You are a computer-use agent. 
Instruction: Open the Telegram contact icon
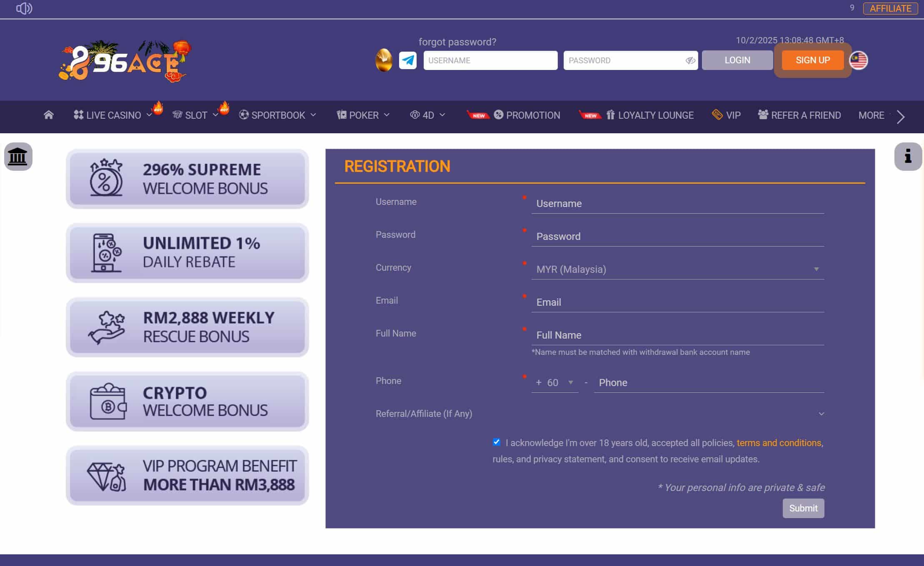tap(407, 60)
